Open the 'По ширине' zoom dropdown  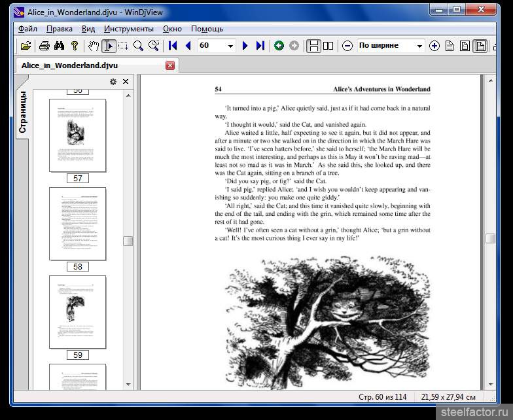coord(419,46)
